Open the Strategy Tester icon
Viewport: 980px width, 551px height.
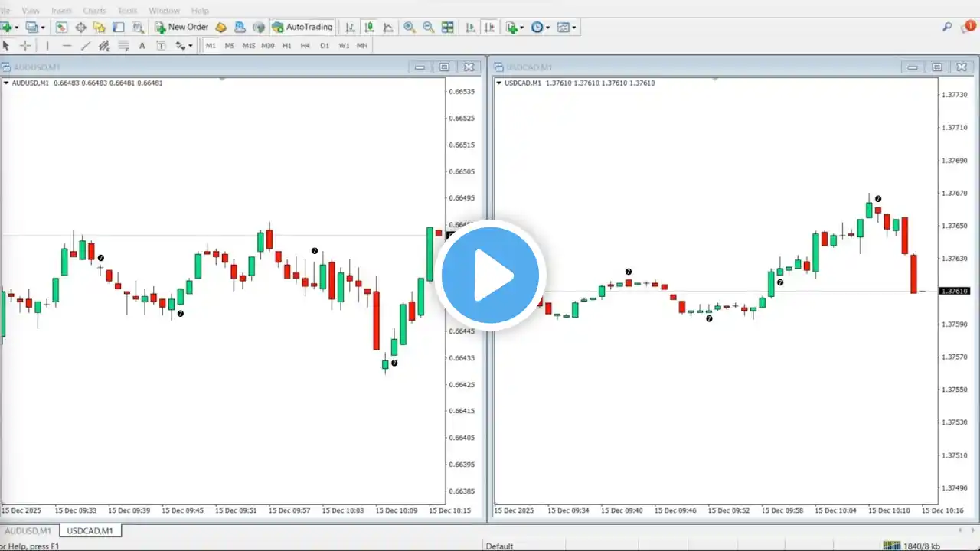pos(138,27)
